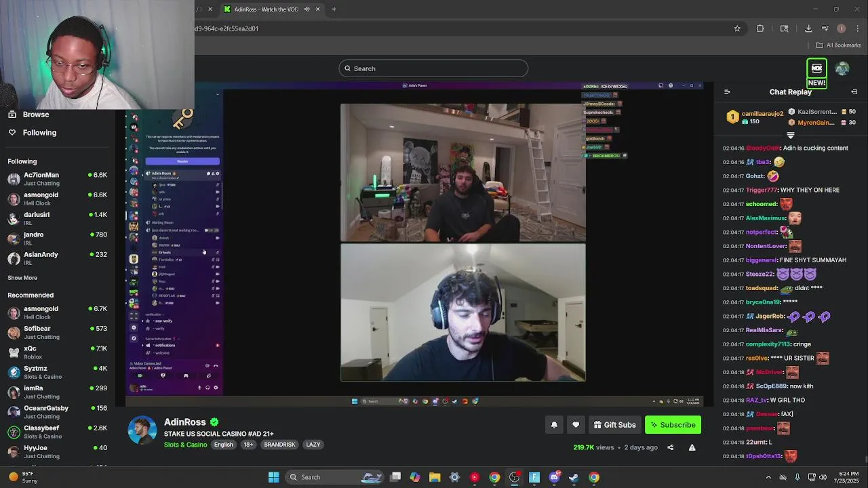
Task: Open a new browser tab
Action: 334,9
